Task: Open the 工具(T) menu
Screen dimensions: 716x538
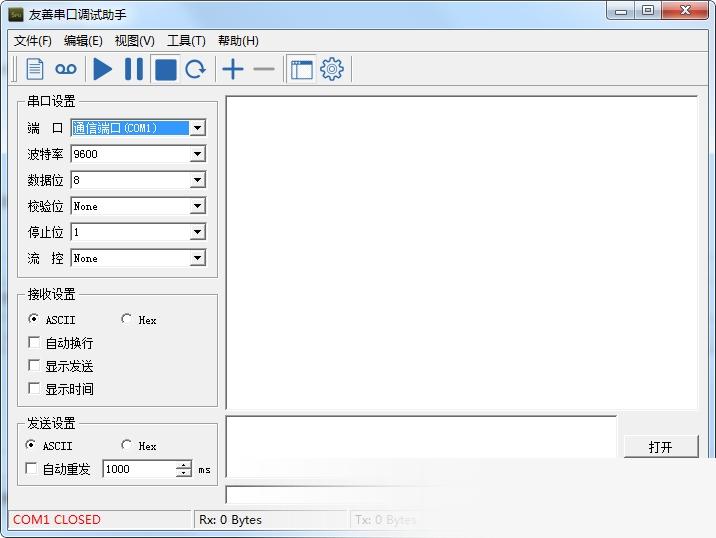Action: click(186, 41)
